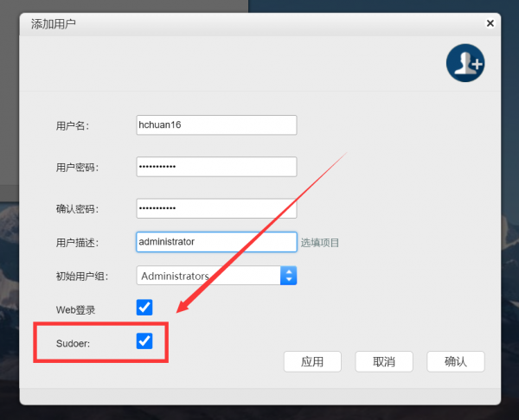
Task: Click the 添加用户 dialog title
Action: point(54,24)
